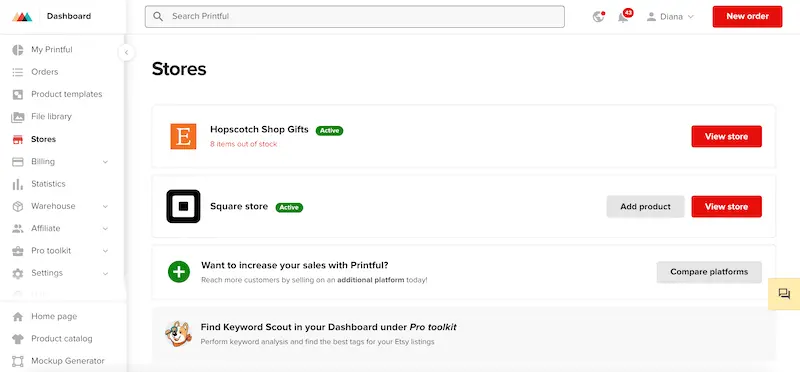The width and height of the screenshot is (800, 372).
Task: Expand the Settings submenu chevron
Action: (105, 274)
